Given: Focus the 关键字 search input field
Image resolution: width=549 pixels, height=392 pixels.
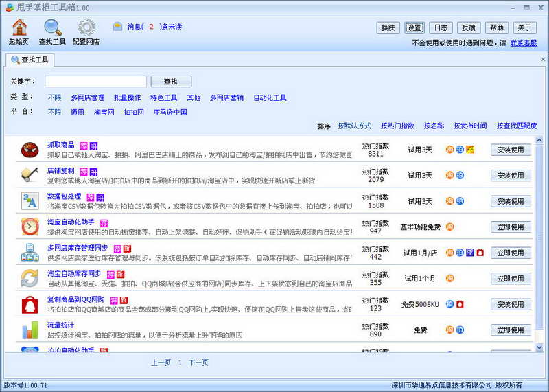Looking at the screenshot, I should coord(95,81).
